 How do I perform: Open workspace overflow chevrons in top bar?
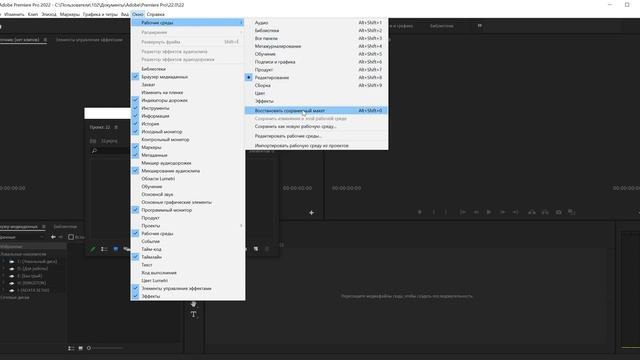480,26
